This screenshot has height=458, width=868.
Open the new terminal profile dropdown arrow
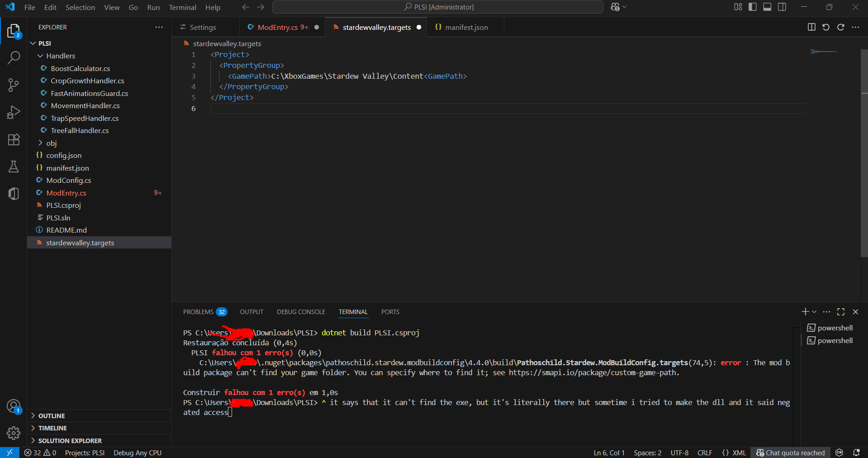click(x=814, y=312)
